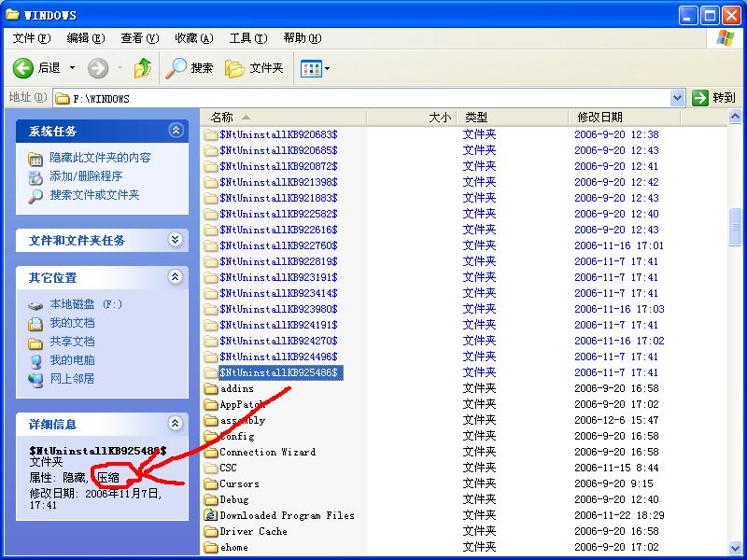Image resolution: width=747 pixels, height=560 pixels.
Task: Select $NtUninstallKB922760$ folder name
Action: coord(278,245)
